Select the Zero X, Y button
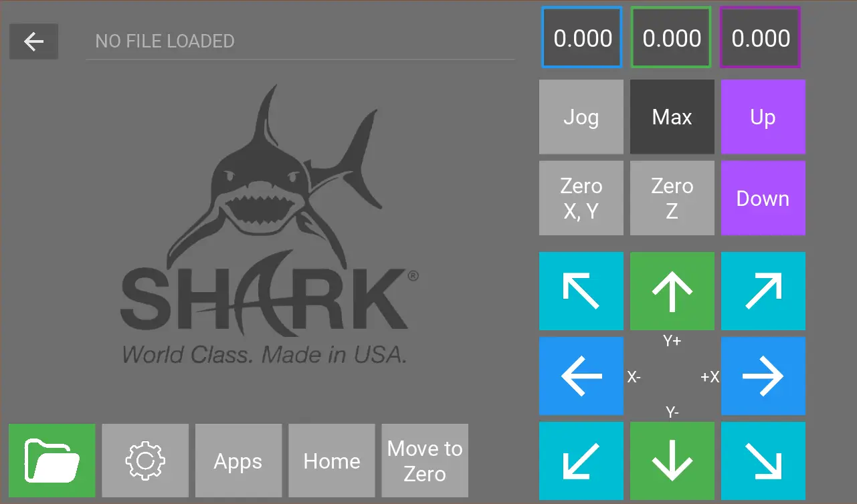Image resolution: width=857 pixels, height=504 pixels. click(x=581, y=198)
